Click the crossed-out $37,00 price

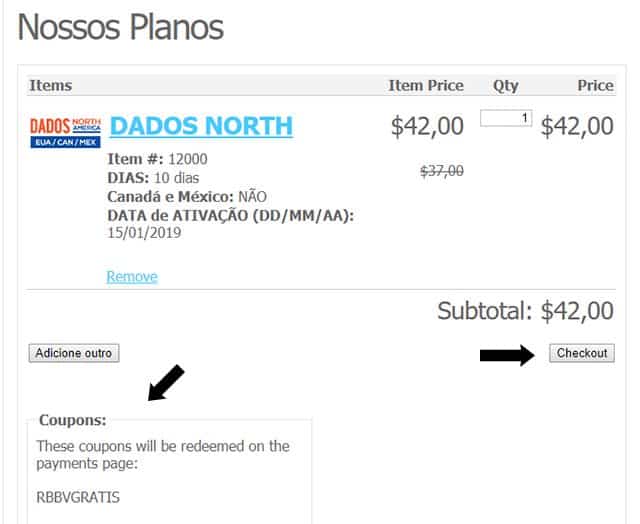click(x=442, y=171)
